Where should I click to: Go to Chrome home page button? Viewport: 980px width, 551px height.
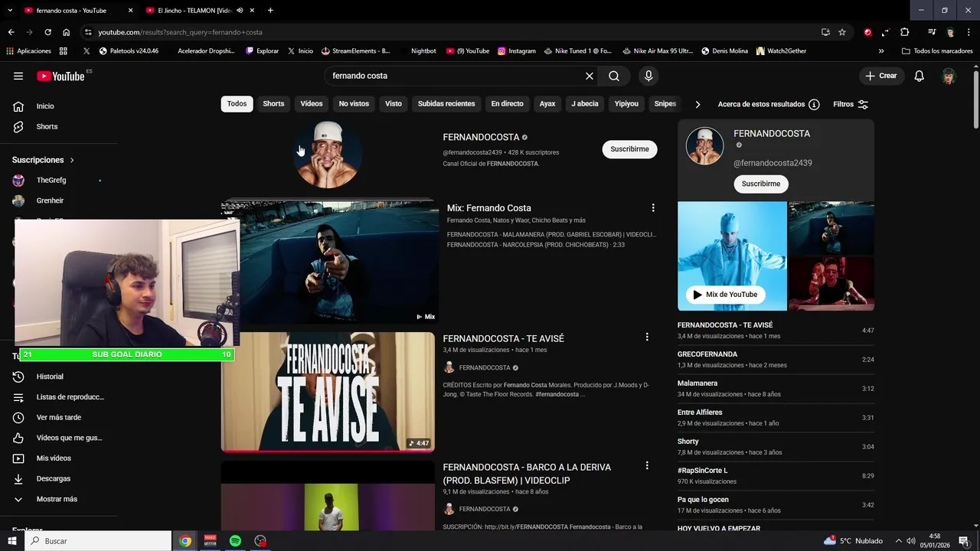(67, 32)
